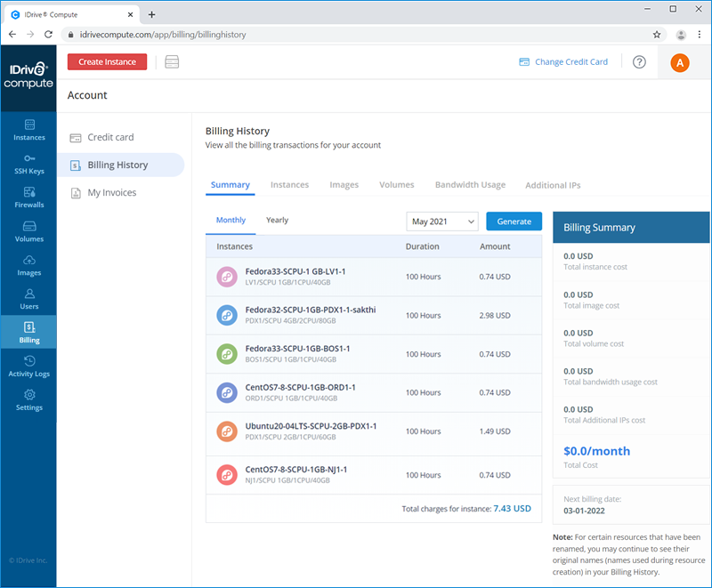712x588 pixels.
Task: Open the orange account avatar menu
Action: click(x=680, y=62)
